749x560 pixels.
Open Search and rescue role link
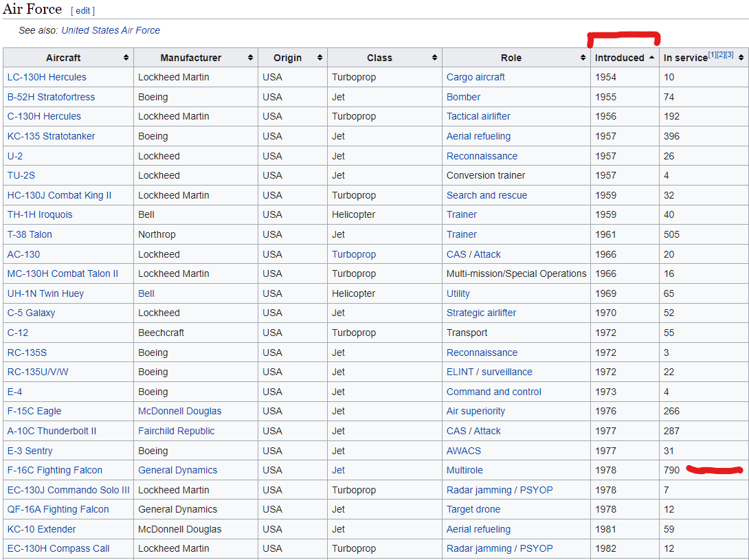(x=487, y=195)
